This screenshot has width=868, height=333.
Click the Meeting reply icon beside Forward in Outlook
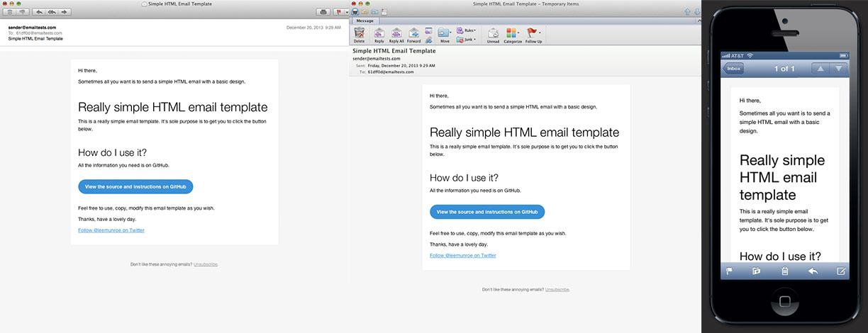[428, 30]
